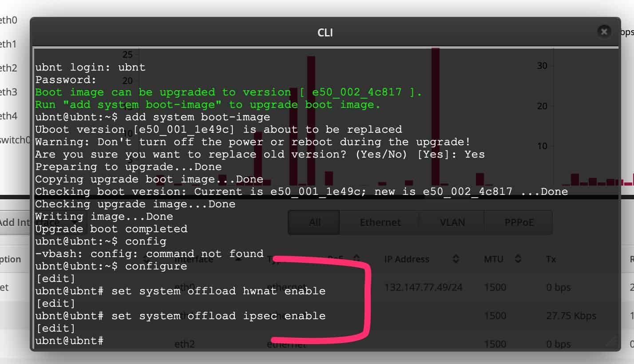Sort table by IP Address arrows
This screenshot has width=634, height=364.
(456, 259)
